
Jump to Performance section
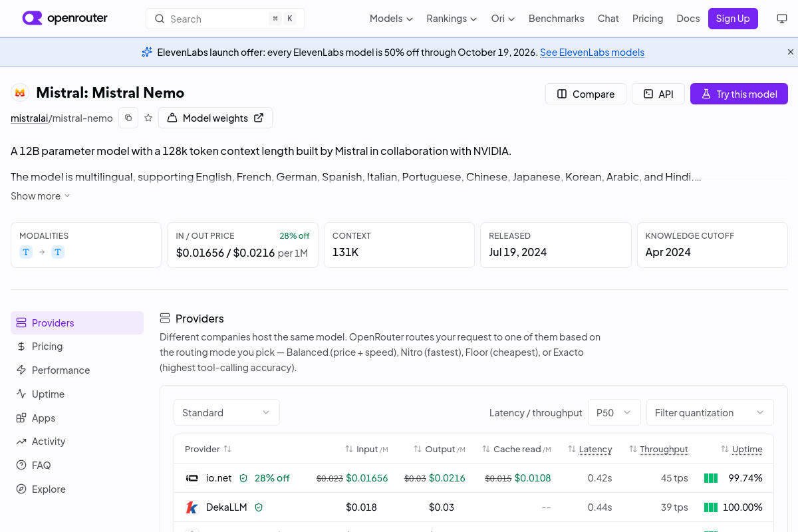77,370
